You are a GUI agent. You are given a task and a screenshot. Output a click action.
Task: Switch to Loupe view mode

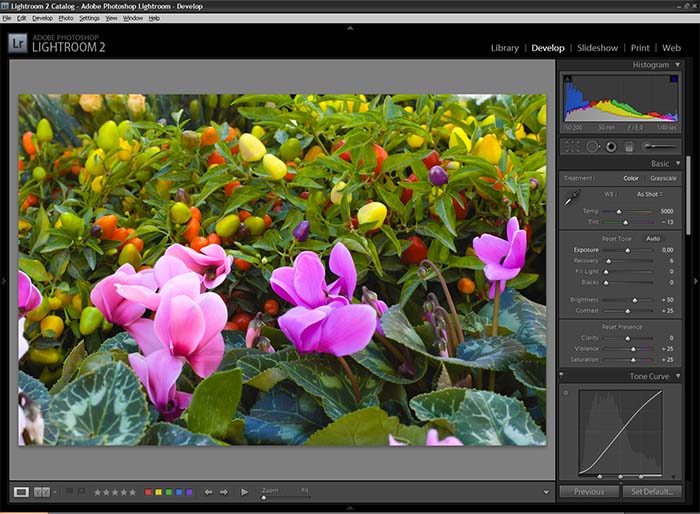[x=21, y=492]
